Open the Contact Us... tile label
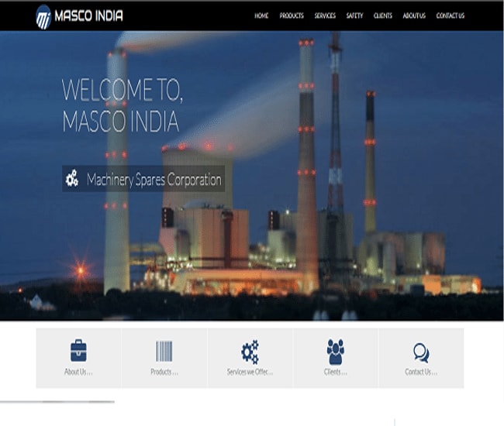Image resolution: width=504 pixels, height=426 pixels. (x=421, y=372)
